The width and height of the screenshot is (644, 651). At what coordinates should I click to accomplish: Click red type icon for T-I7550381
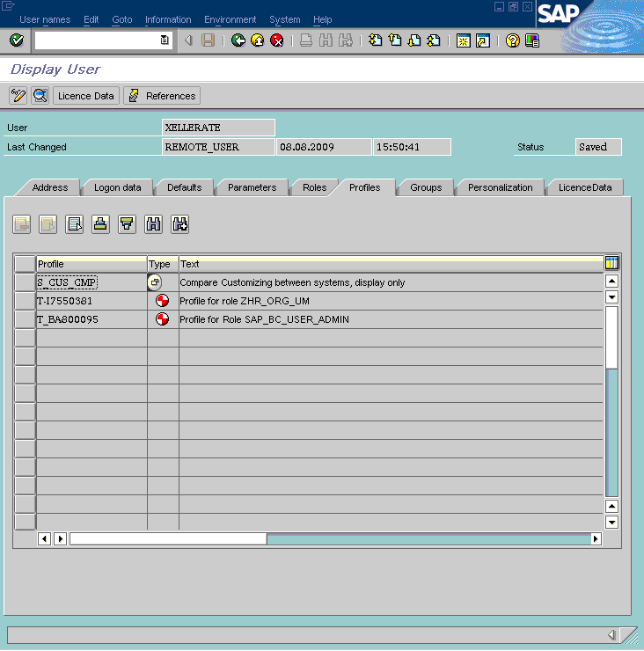click(x=162, y=301)
